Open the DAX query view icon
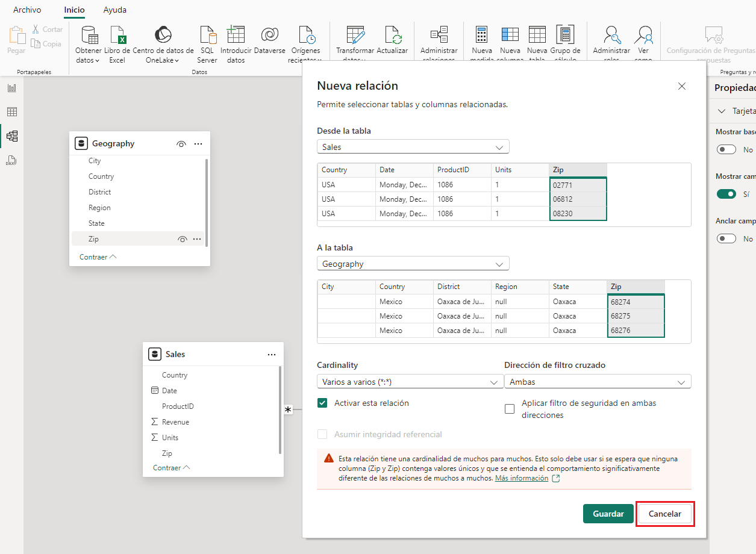Viewport: 756px width, 554px height. [x=11, y=160]
